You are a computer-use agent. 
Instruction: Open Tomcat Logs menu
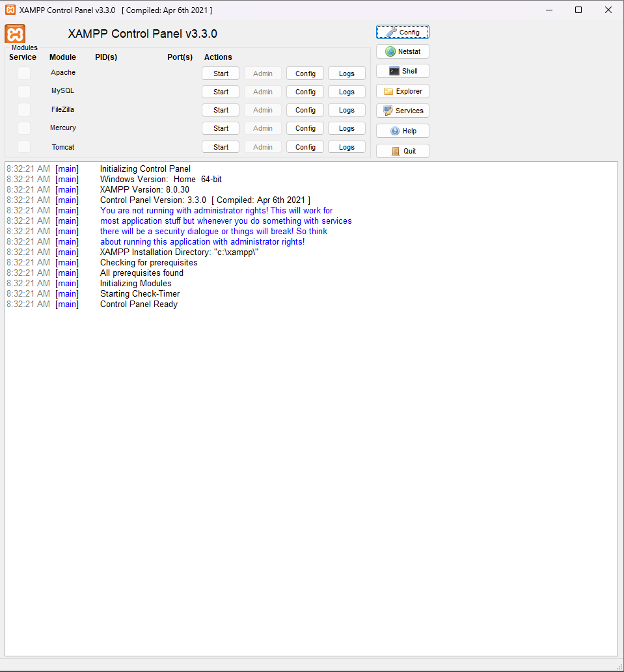(347, 147)
